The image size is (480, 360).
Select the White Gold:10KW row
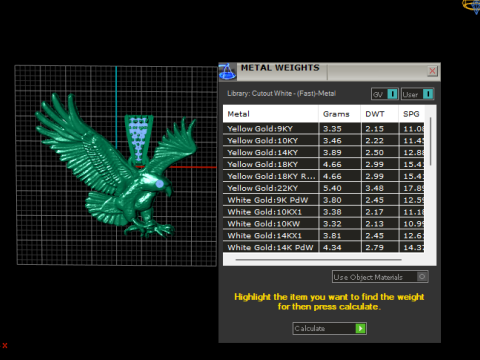point(324,224)
